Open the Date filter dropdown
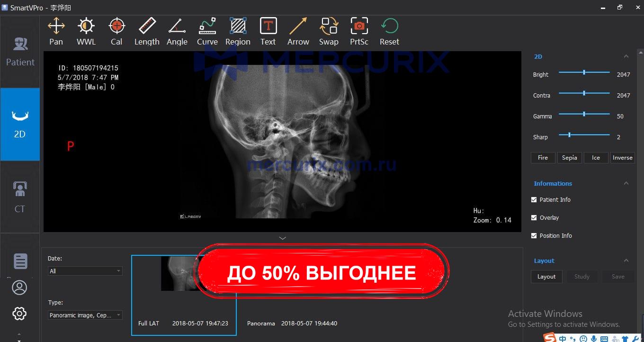 coord(85,271)
